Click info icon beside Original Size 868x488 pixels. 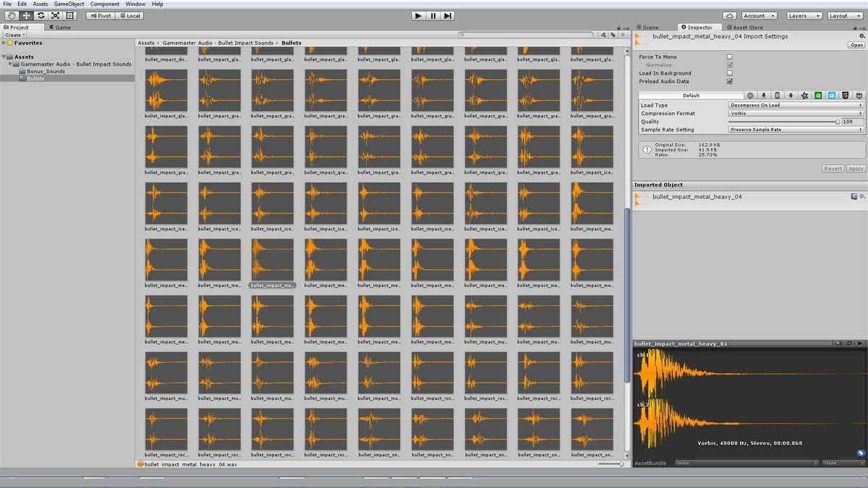[x=647, y=150]
